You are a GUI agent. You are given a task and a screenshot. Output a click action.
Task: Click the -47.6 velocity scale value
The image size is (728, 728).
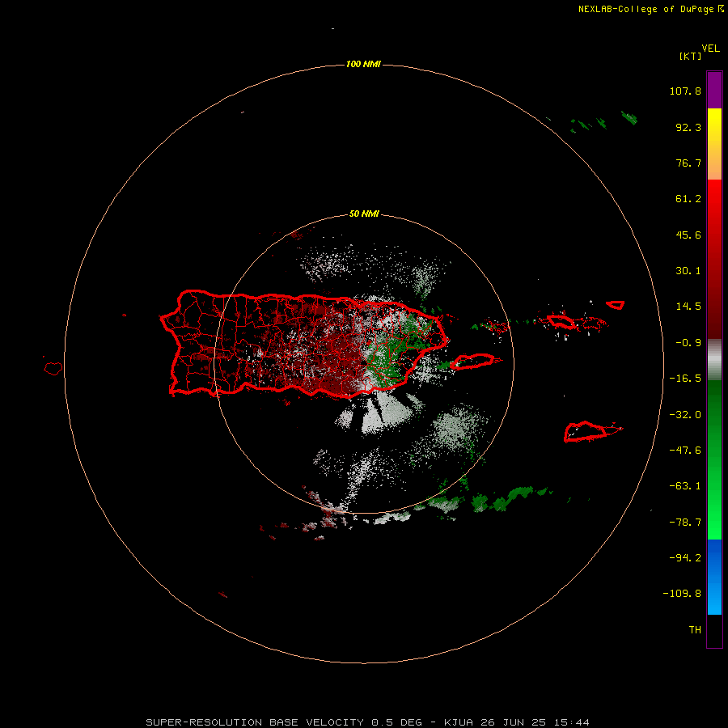(685, 451)
